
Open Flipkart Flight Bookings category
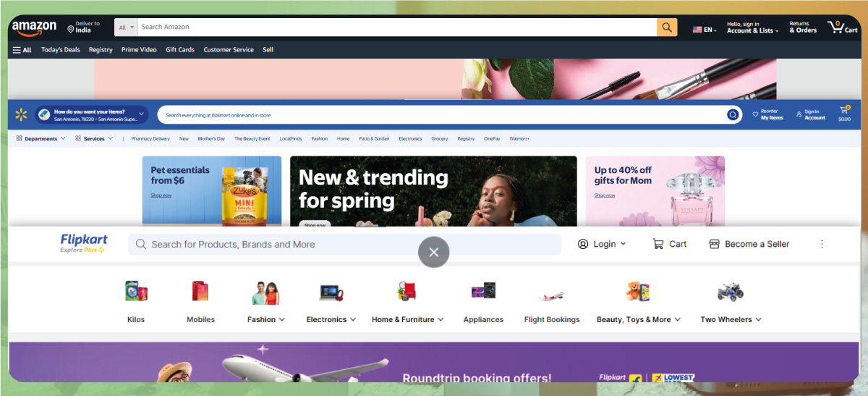pos(552,300)
